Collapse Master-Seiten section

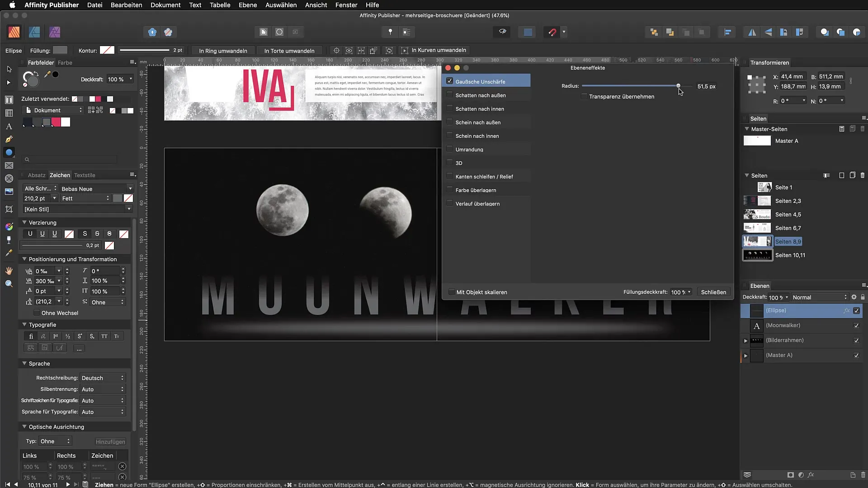point(747,129)
